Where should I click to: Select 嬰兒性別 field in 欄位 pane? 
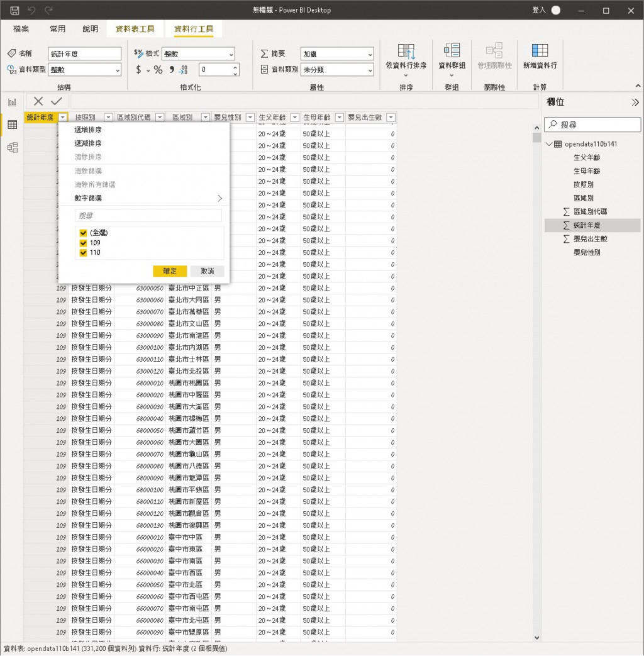(x=587, y=252)
